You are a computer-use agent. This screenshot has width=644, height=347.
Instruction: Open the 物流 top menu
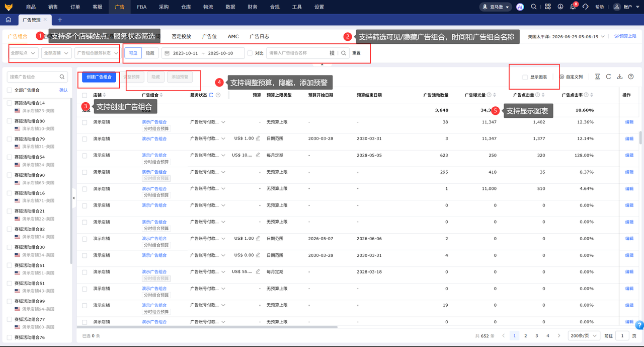pyautogui.click(x=208, y=7)
